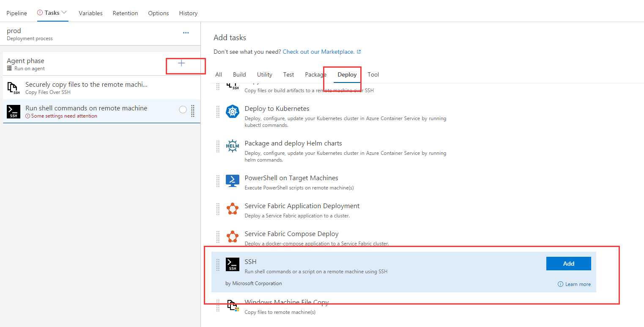Click the Deploy to Kubernetes icon

[x=233, y=112]
